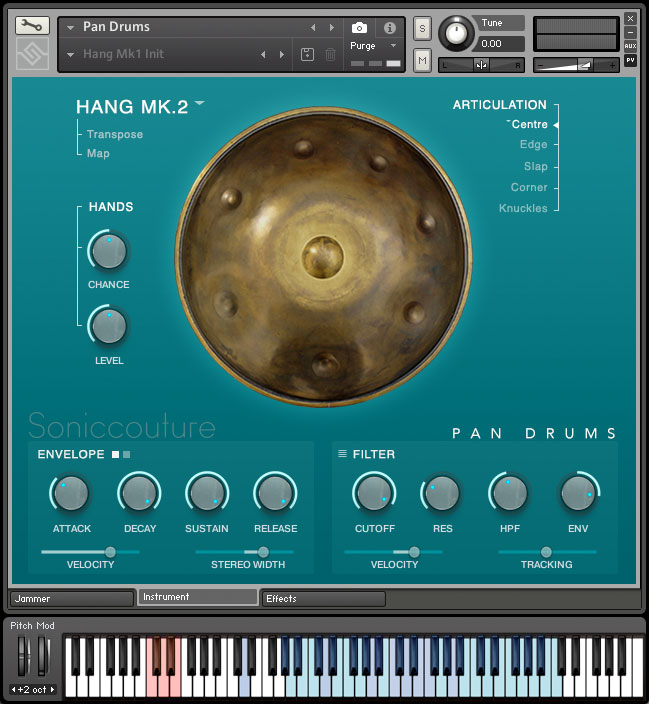This screenshot has height=704, width=649.
Task: Click the HANDS LEVEL knob
Action: pyautogui.click(x=108, y=326)
